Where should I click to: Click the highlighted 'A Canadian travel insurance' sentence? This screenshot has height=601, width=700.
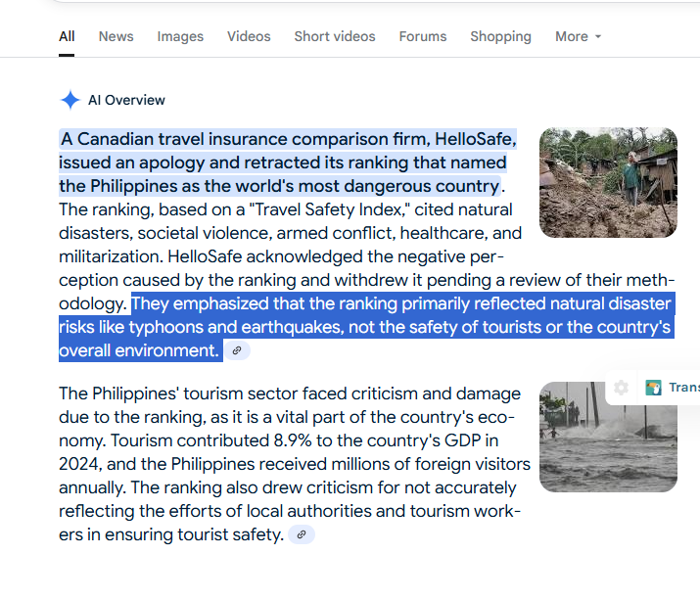click(288, 162)
